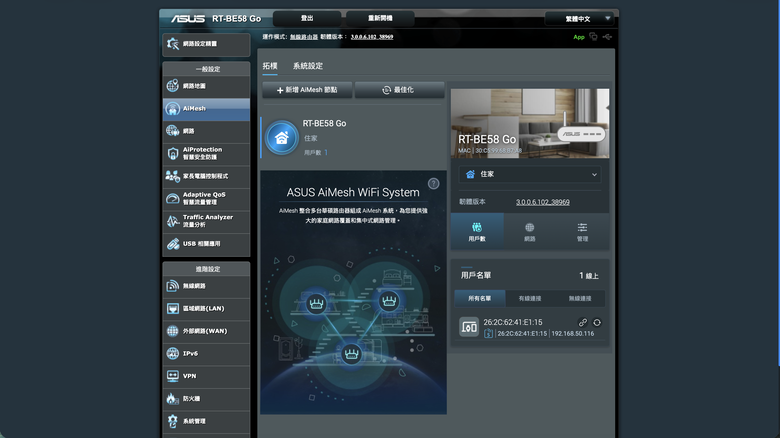Click the 用戶數 1 count under RT-BE58 Go

[x=316, y=153]
